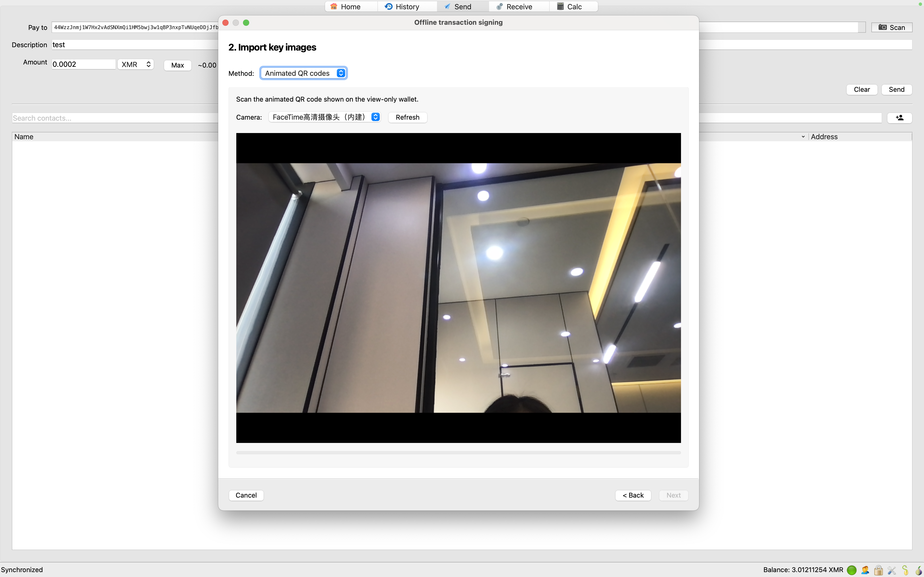Click the Back button in dialog

(x=633, y=495)
